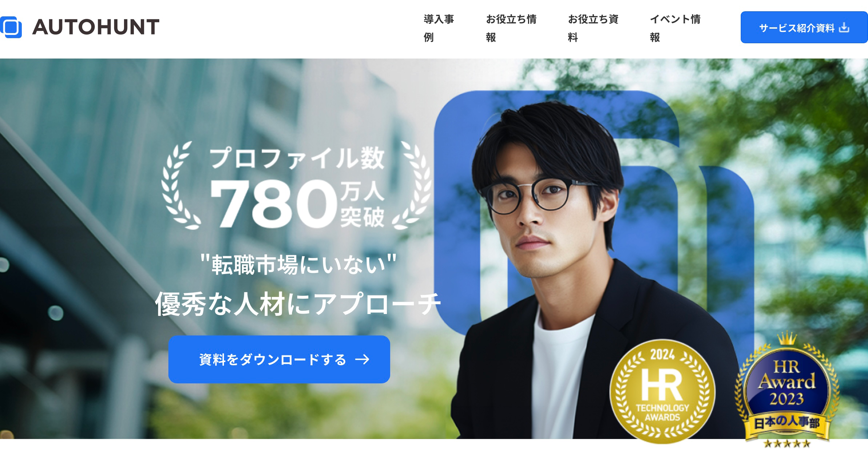
Task: Open the イベント情報 navigation link
Action: click(675, 28)
